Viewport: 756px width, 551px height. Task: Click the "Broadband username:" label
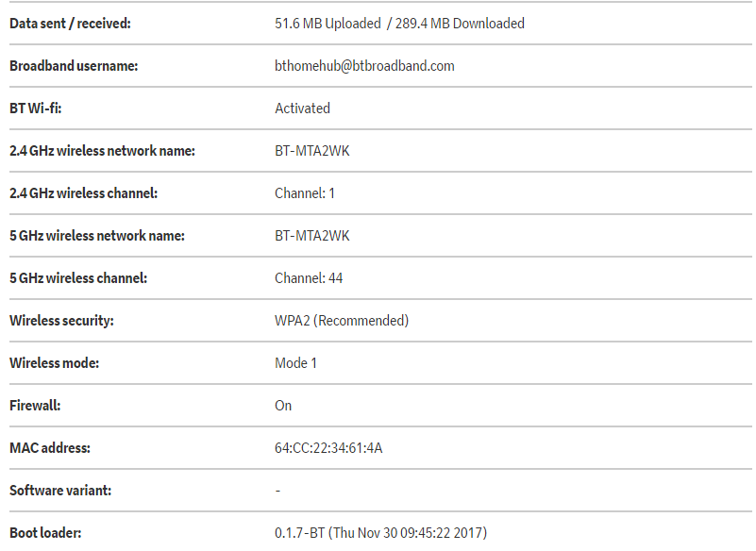pos(74,66)
